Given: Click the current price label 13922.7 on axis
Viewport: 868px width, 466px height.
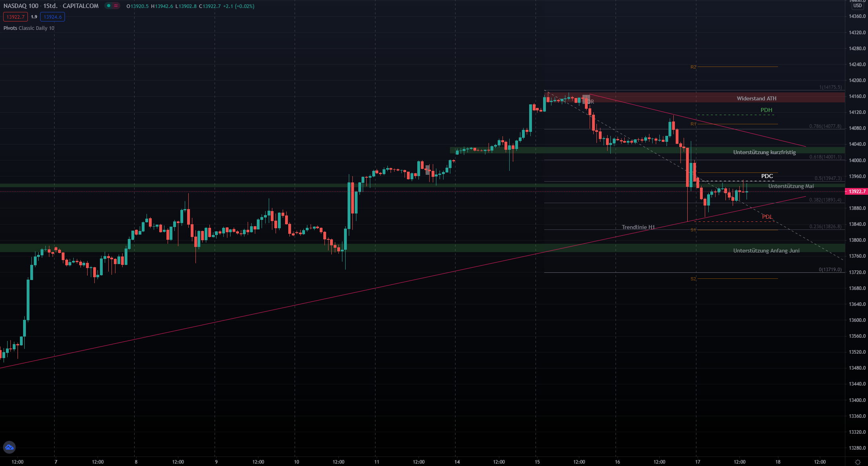Looking at the screenshot, I should coord(856,192).
